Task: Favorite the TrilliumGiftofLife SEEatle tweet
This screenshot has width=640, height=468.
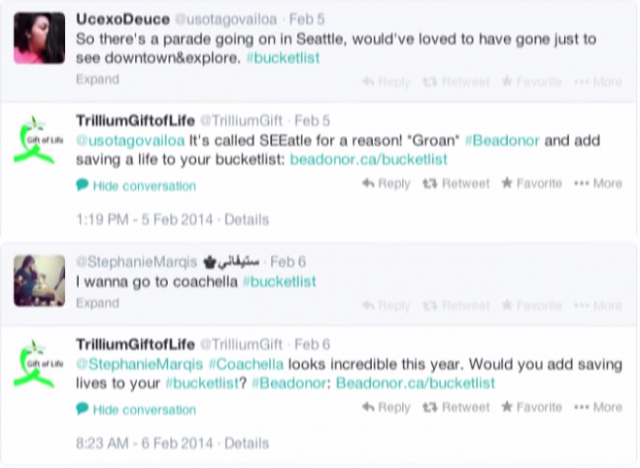Action: point(531,184)
